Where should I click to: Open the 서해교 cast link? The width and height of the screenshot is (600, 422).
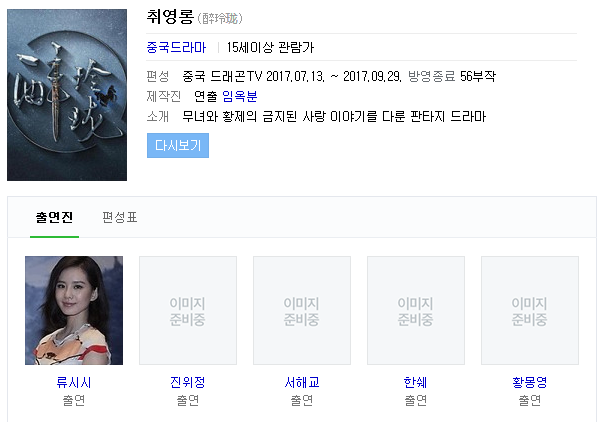pos(302,382)
